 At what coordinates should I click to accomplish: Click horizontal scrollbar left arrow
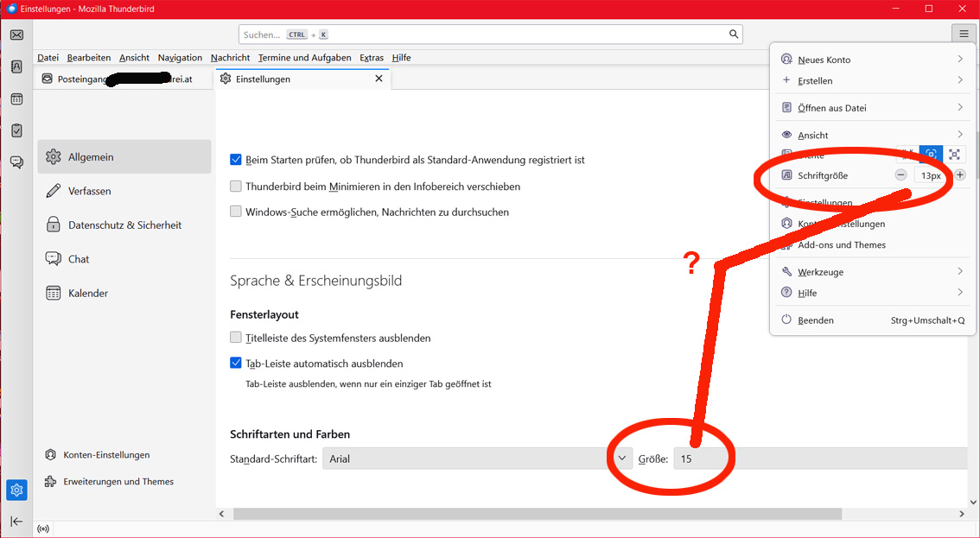click(222, 514)
